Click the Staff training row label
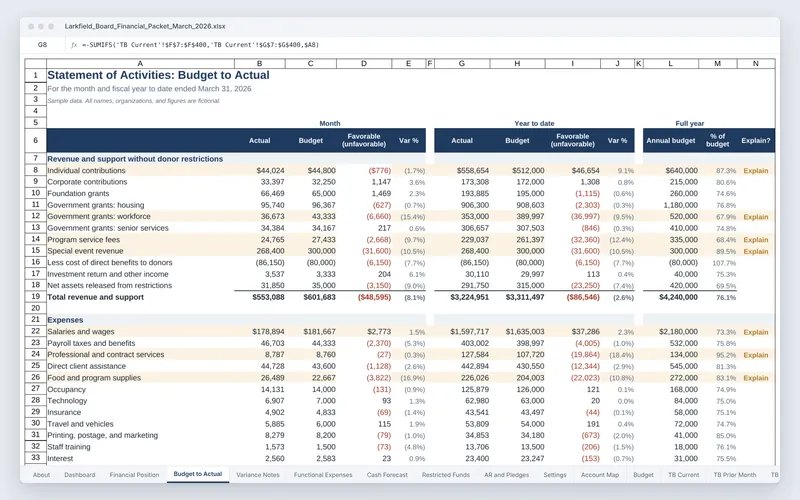The width and height of the screenshot is (800, 500). click(x=69, y=446)
